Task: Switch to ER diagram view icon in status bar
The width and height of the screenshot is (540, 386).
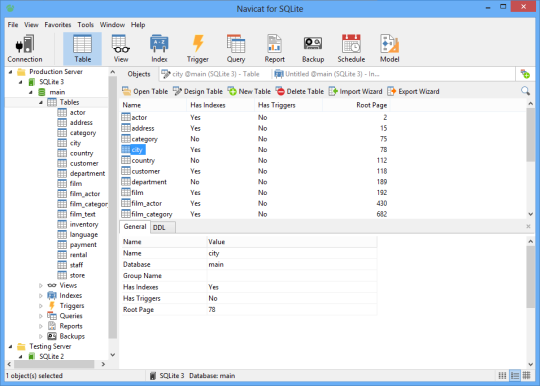Action: (x=527, y=375)
